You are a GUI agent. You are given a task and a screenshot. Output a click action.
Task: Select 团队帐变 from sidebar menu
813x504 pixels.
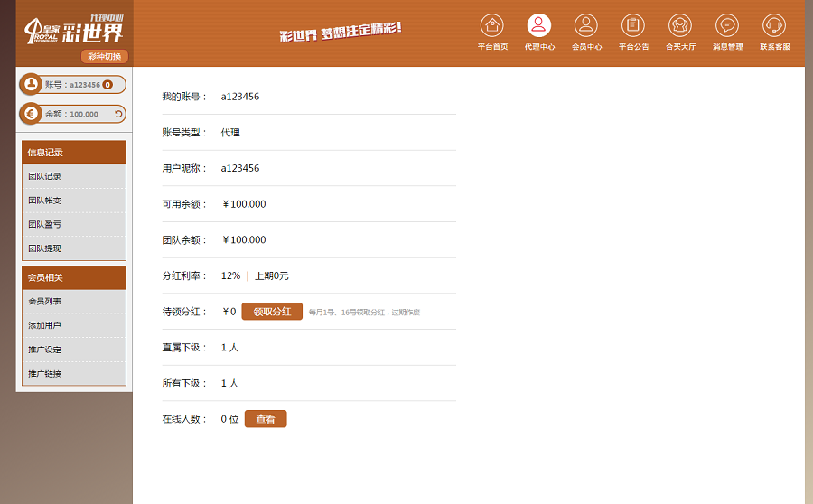pos(45,201)
